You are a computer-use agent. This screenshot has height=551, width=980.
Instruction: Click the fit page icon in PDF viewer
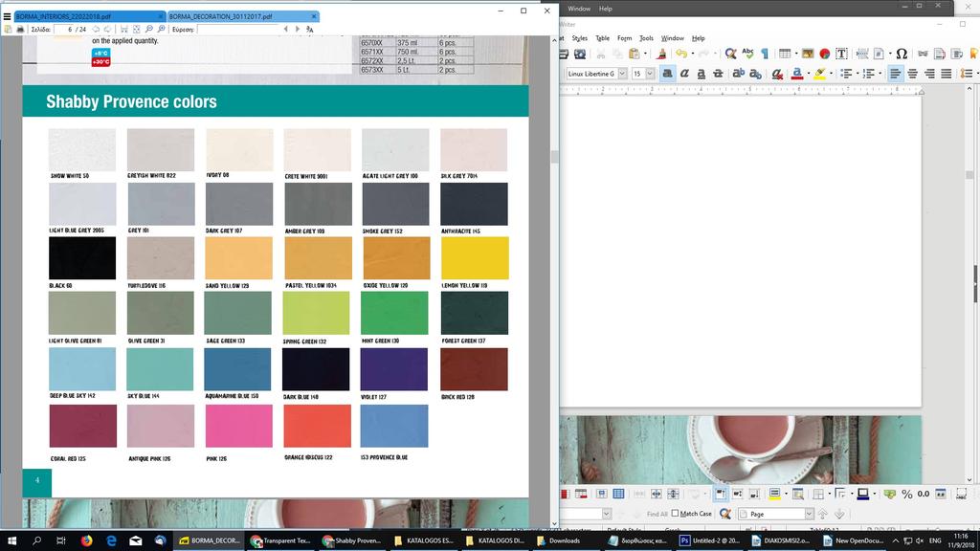point(136,30)
